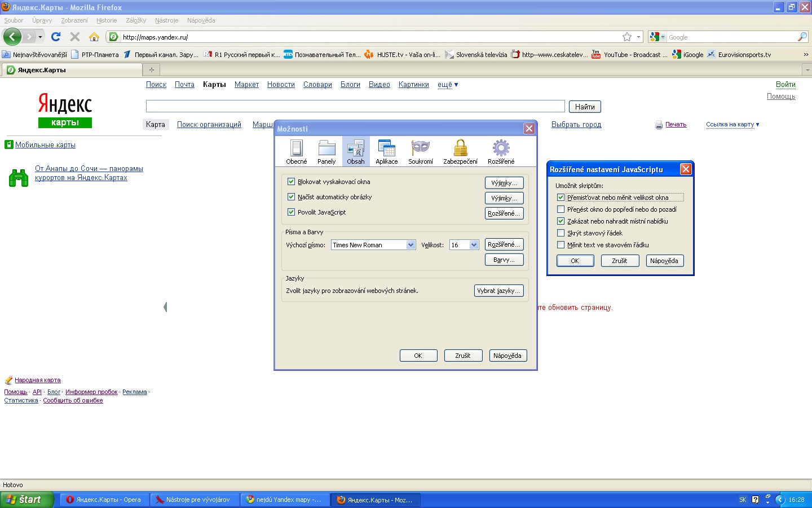
Task: Toggle Přemisťovat nebo měnit velikost okna checkbox
Action: point(561,198)
